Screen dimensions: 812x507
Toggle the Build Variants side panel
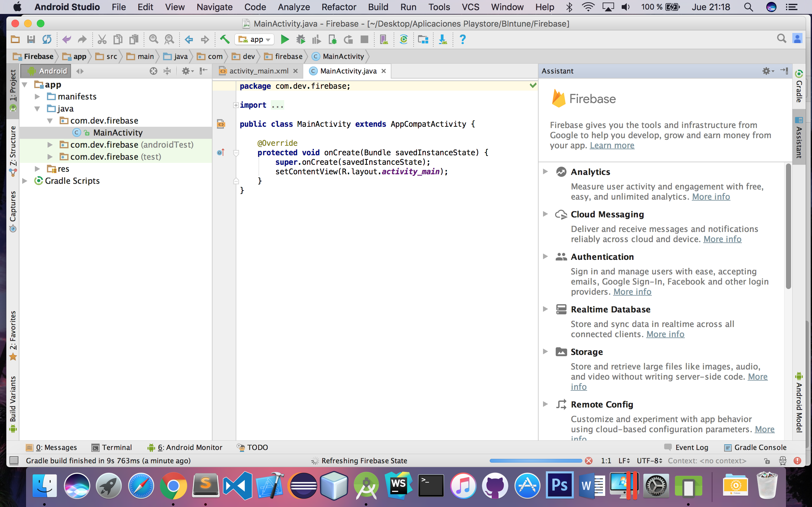[13, 402]
